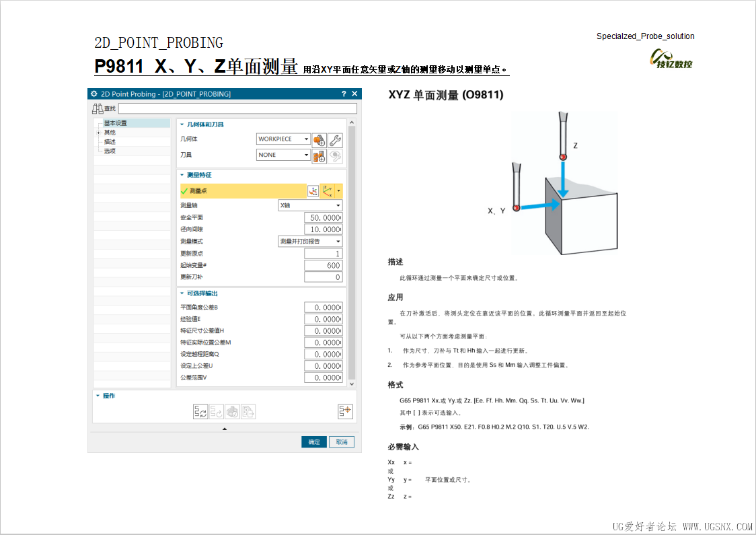The image size is (756, 535).
Task: Select 描述 in the tree
Action: [110, 142]
